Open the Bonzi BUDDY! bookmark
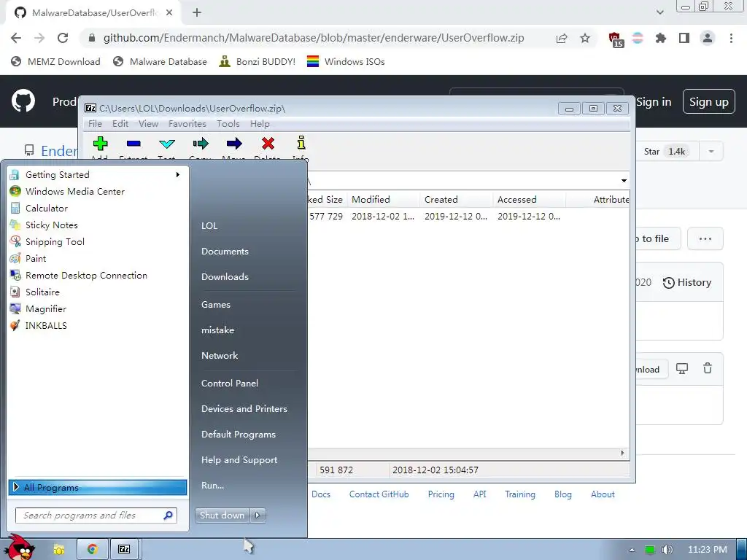747x560 pixels. click(x=258, y=61)
